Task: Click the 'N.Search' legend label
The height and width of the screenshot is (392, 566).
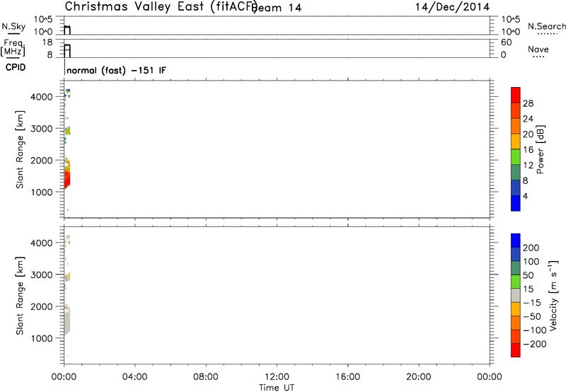Action: pos(546,26)
